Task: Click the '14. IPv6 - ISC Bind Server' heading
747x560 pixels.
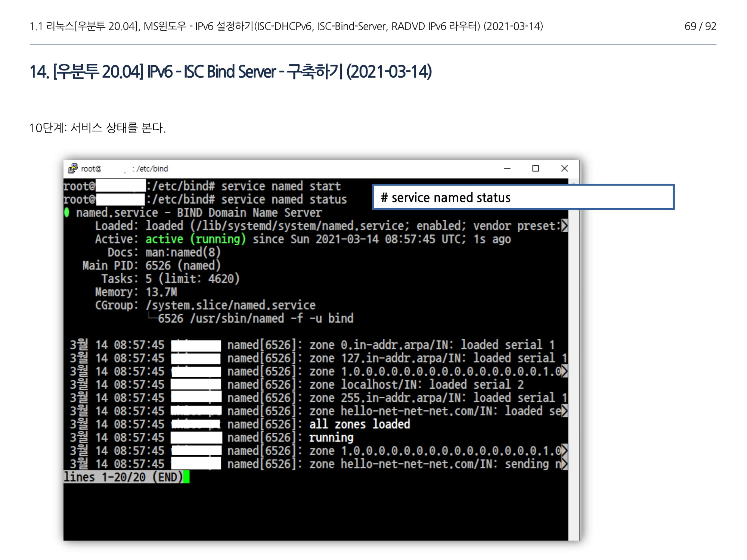Action: pos(230,72)
